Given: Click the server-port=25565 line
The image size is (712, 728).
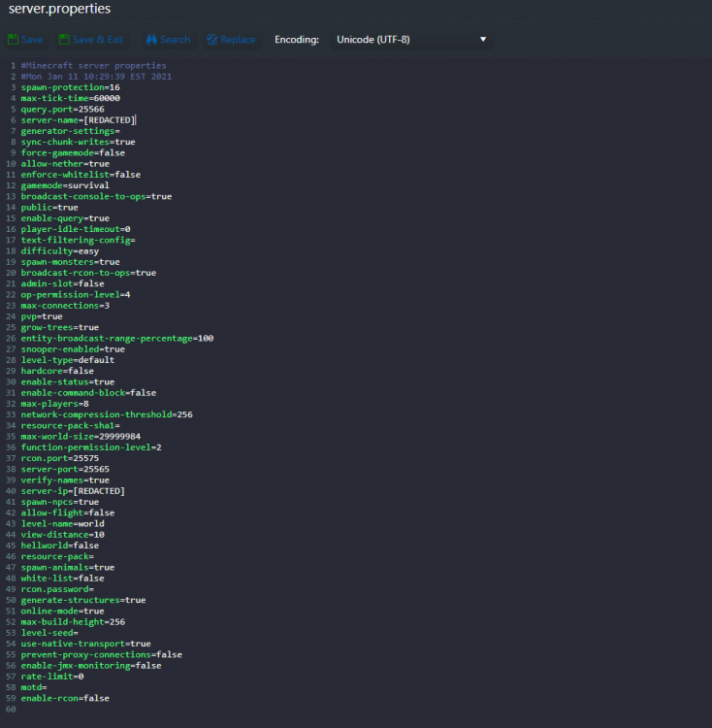Looking at the screenshot, I should [66, 469].
